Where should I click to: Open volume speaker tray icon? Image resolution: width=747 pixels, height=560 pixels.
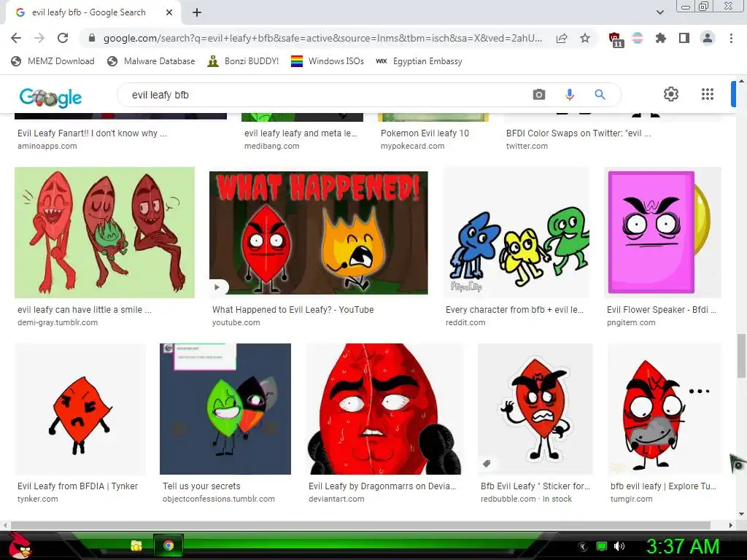tap(619, 546)
